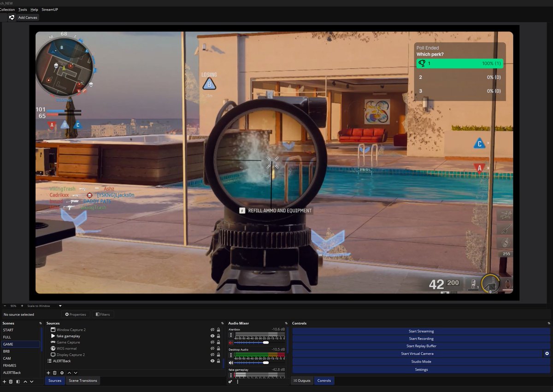The width and height of the screenshot is (553, 392).
Task: Hide fake gameplay source
Action: [x=212, y=336]
